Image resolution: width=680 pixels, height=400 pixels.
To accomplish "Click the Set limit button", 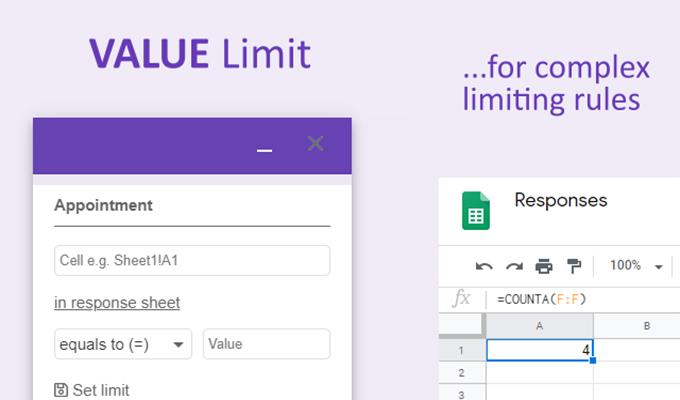I will click(92, 390).
